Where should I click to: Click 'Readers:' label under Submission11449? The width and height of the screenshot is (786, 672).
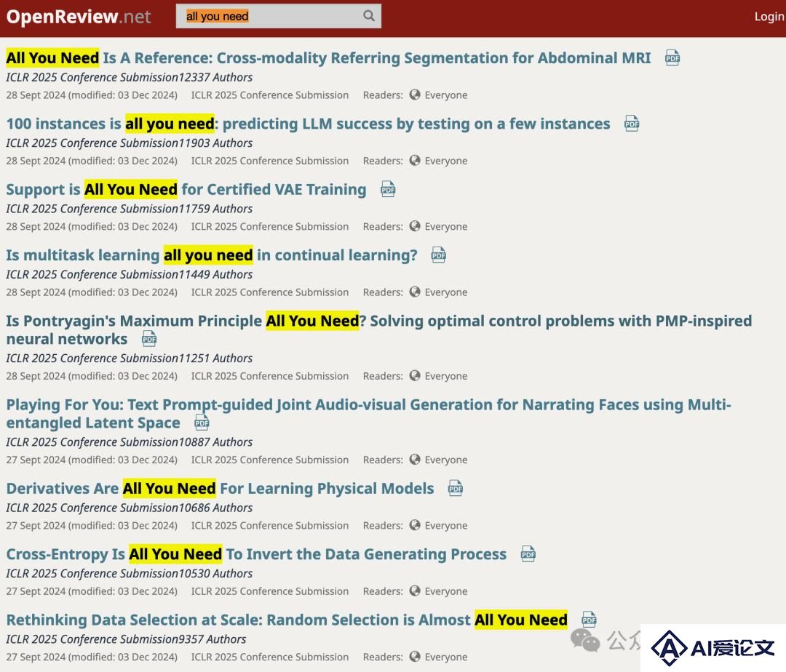pos(383,292)
